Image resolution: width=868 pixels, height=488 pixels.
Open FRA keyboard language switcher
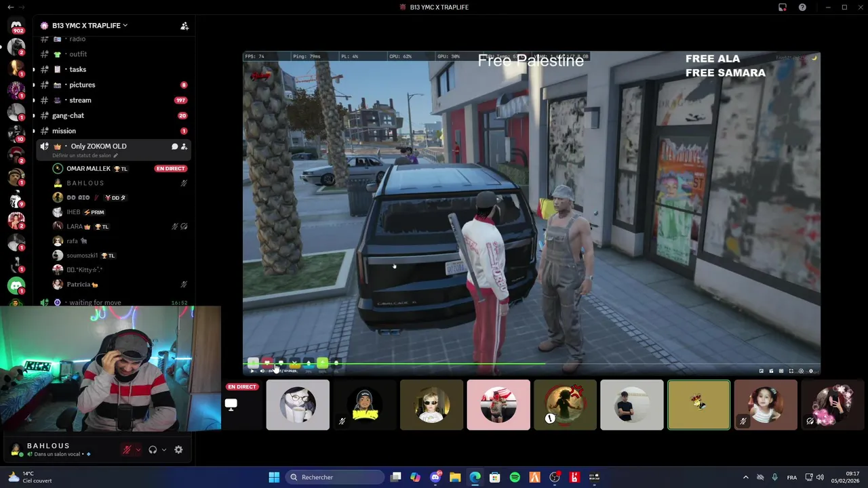(x=792, y=477)
